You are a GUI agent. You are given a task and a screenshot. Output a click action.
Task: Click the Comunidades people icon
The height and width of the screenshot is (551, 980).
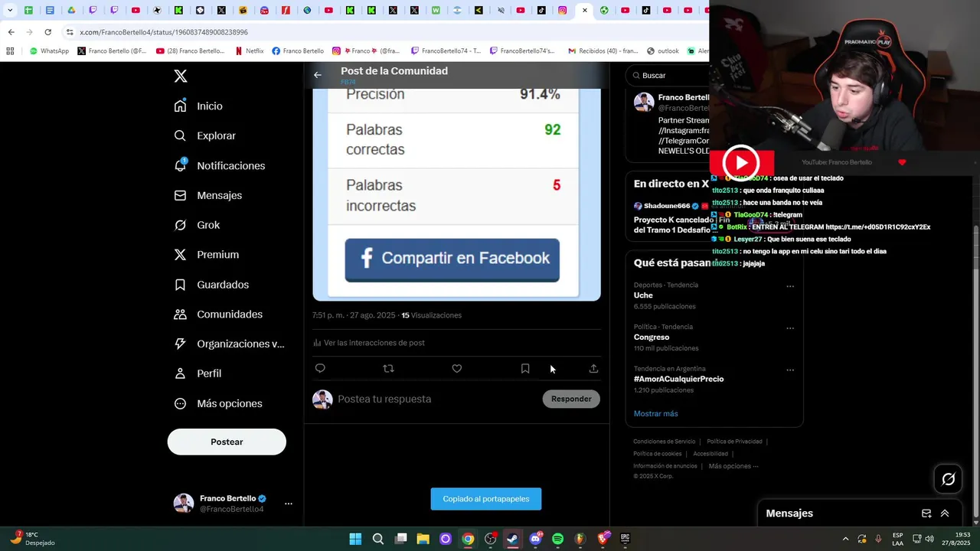[x=180, y=314]
